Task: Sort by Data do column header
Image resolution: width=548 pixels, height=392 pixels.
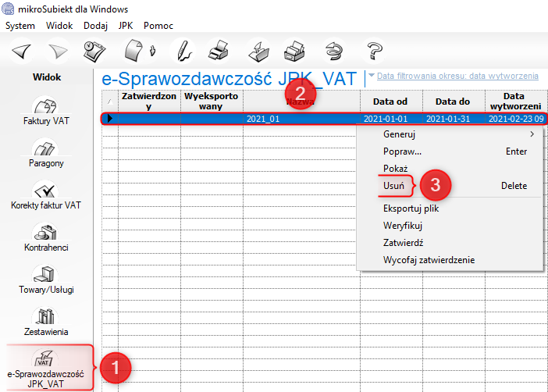Action: tap(454, 101)
